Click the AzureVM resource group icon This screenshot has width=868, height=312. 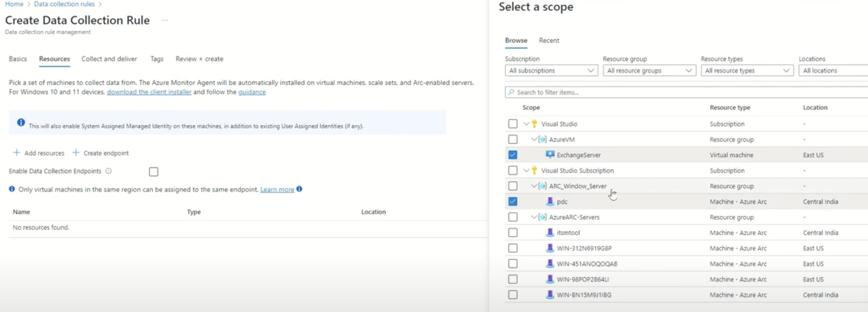(x=542, y=140)
